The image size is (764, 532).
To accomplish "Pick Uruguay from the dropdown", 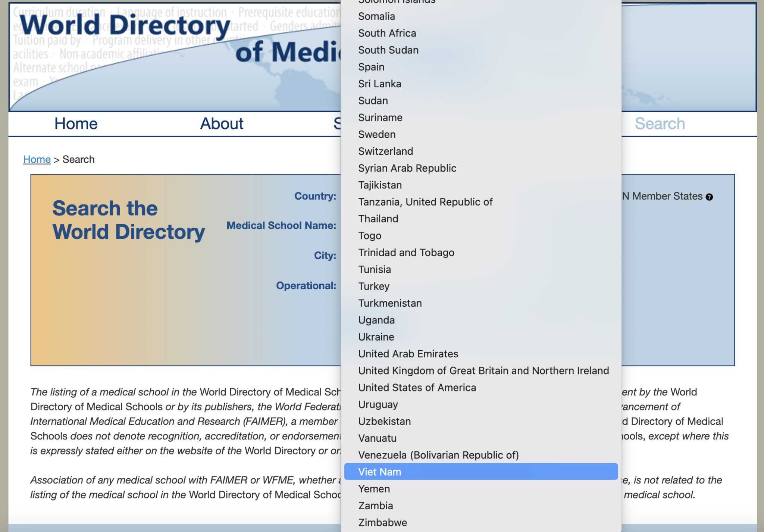I will tap(481, 404).
